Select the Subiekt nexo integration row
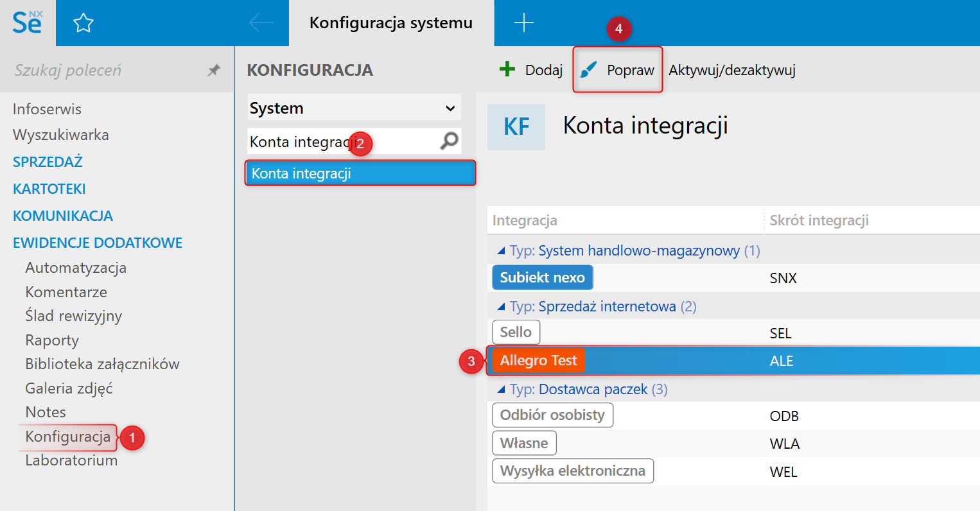Image resolution: width=980 pixels, height=511 pixels. [x=543, y=278]
